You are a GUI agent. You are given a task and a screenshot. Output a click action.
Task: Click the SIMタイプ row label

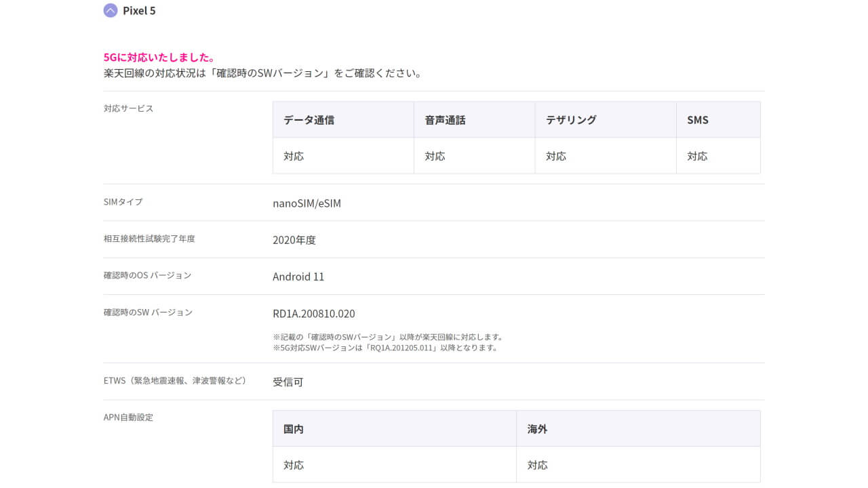[x=123, y=202]
